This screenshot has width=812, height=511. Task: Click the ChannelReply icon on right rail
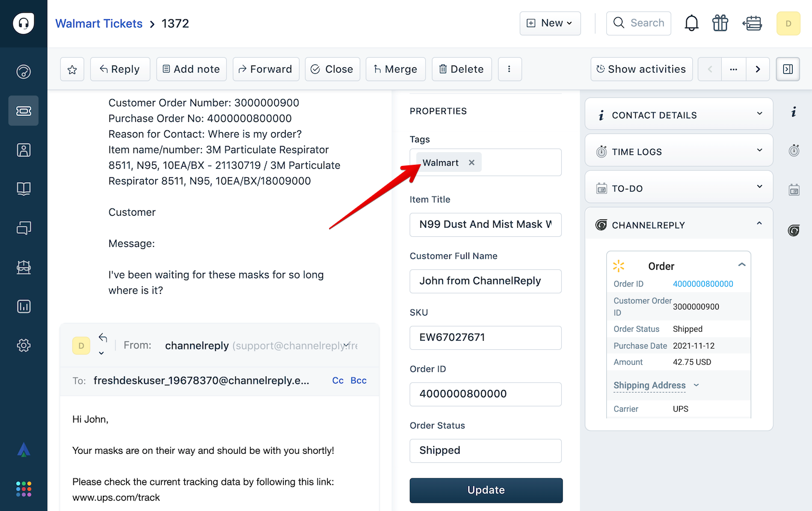tap(794, 230)
